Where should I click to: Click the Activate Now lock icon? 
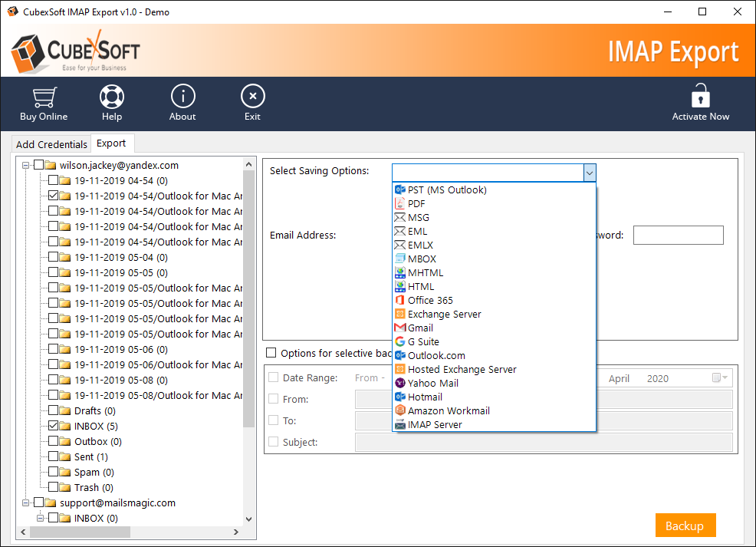[x=701, y=95]
